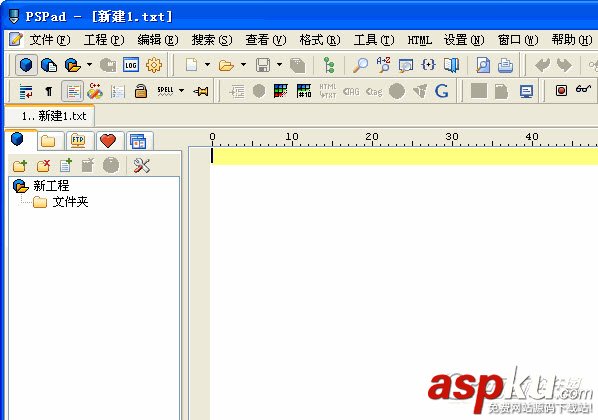598x420 pixels.
Task: Open the 编辑(E) menu
Action: (x=158, y=40)
